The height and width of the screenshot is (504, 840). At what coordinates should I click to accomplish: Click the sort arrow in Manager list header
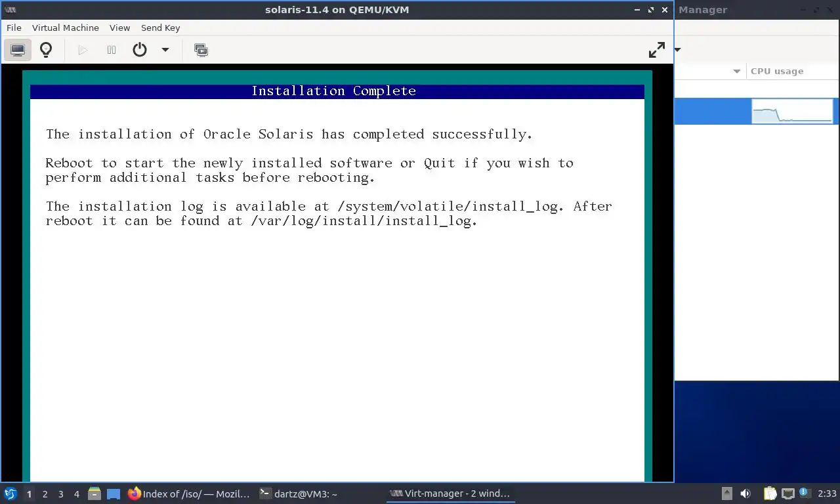coord(736,72)
